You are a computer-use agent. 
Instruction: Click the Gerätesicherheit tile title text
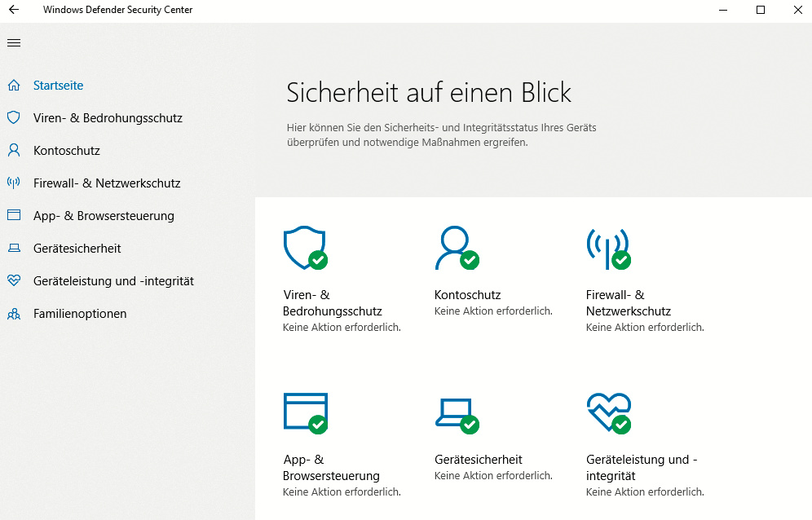click(479, 460)
